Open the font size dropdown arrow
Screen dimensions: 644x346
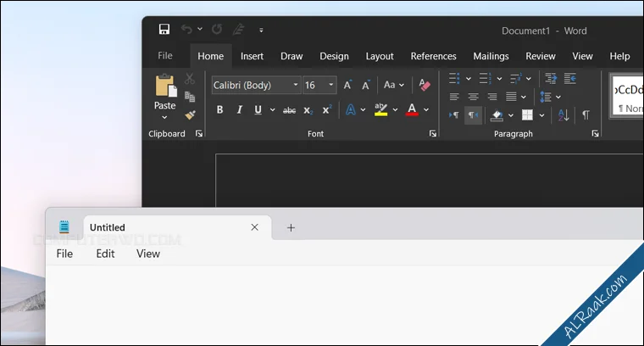click(x=331, y=85)
